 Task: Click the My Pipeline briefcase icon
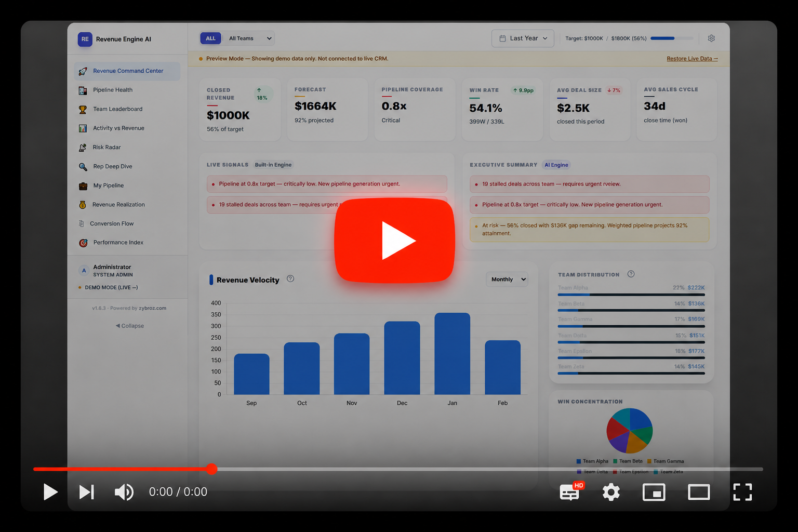coord(83,186)
